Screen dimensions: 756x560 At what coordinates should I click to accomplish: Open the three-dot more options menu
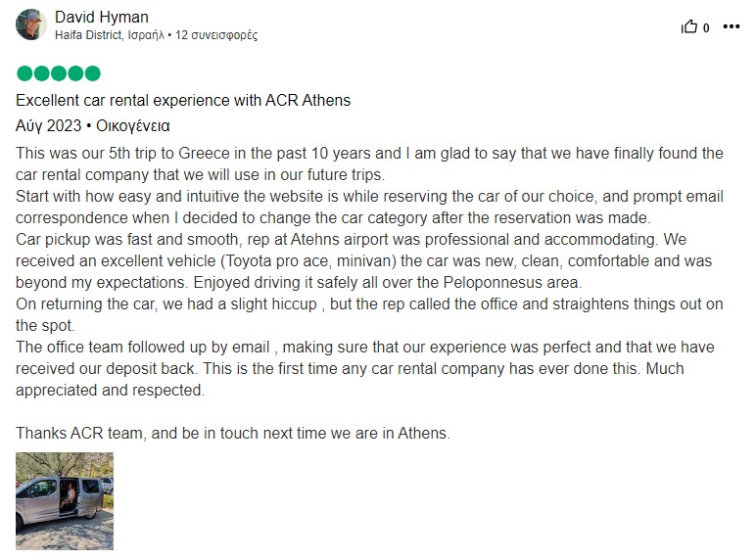point(731,26)
